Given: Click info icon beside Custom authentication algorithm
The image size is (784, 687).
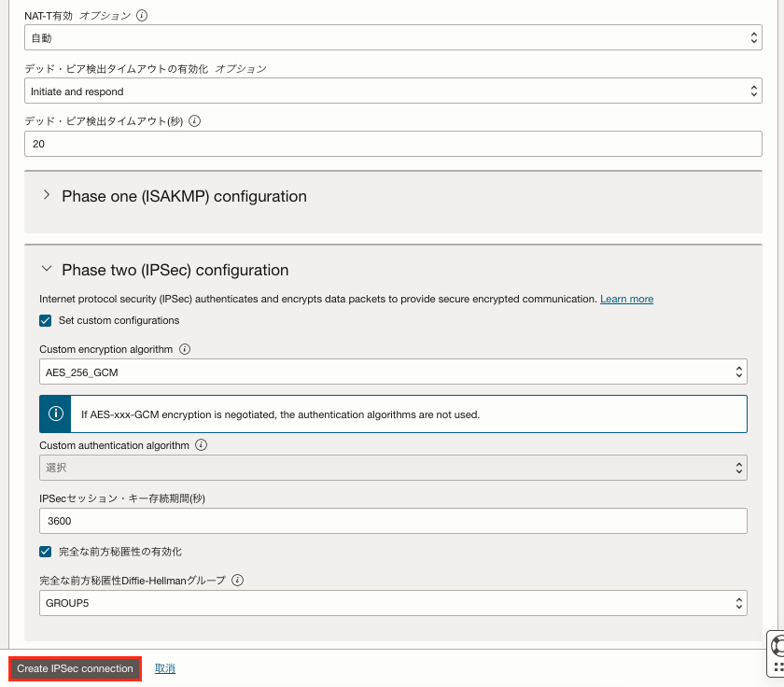Looking at the screenshot, I should pyautogui.click(x=201, y=445).
